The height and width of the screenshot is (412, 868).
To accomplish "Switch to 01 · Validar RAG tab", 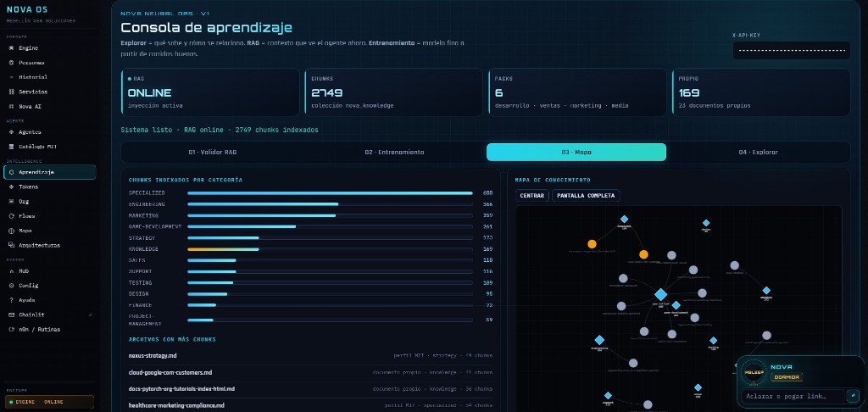I will (x=212, y=153).
